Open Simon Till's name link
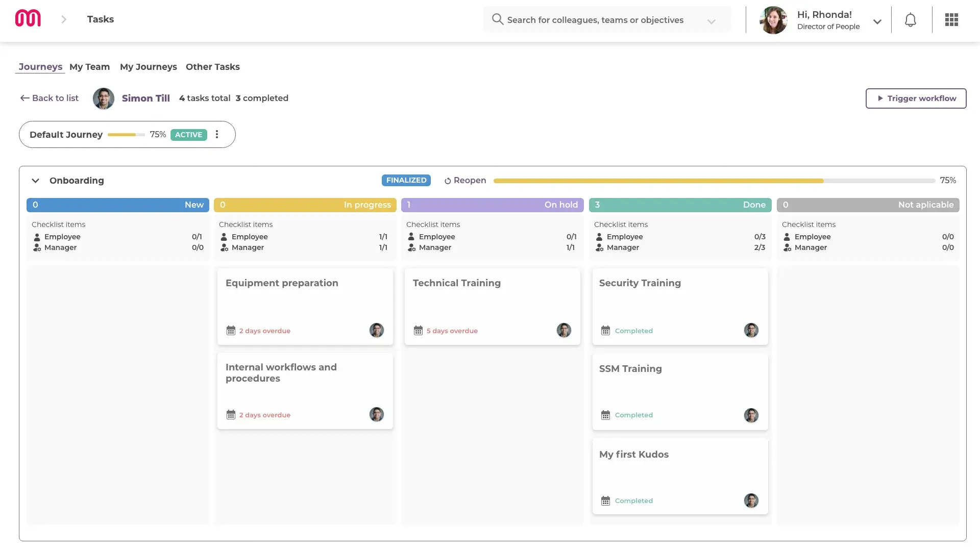Viewport: 980px width, 551px height. click(146, 98)
